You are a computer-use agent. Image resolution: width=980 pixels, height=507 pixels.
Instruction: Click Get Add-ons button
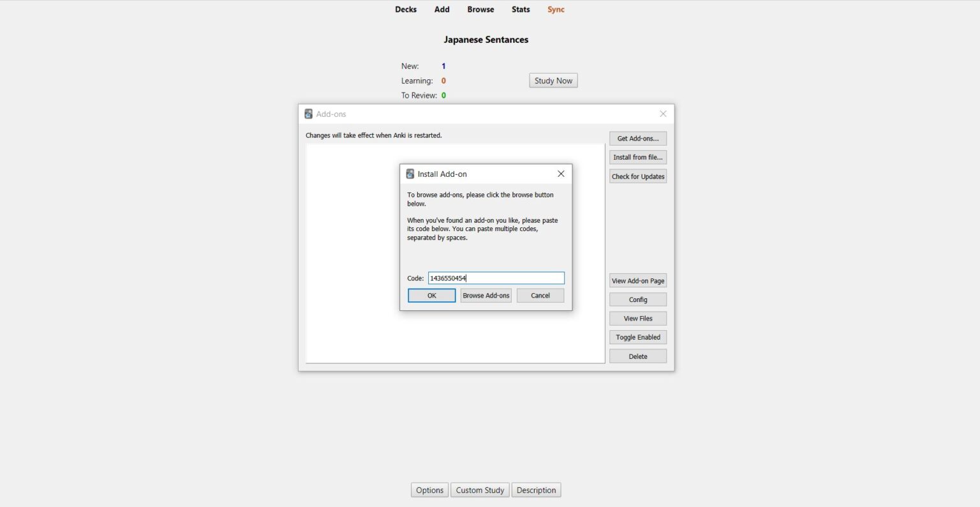point(637,138)
